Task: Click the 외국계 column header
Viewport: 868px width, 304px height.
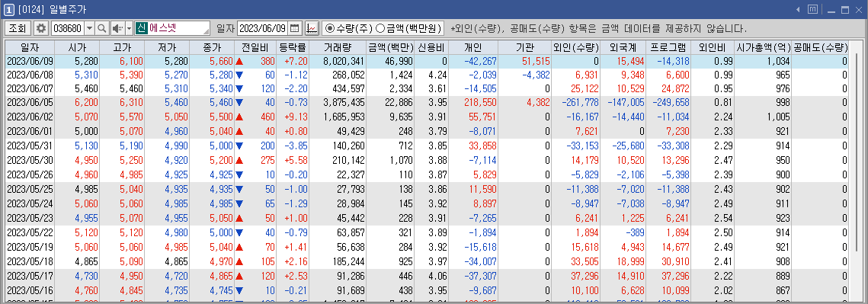Action: coord(623,47)
